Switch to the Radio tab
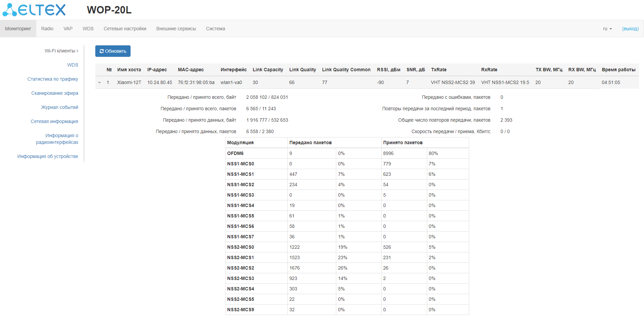 pyautogui.click(x=47, y=29)
